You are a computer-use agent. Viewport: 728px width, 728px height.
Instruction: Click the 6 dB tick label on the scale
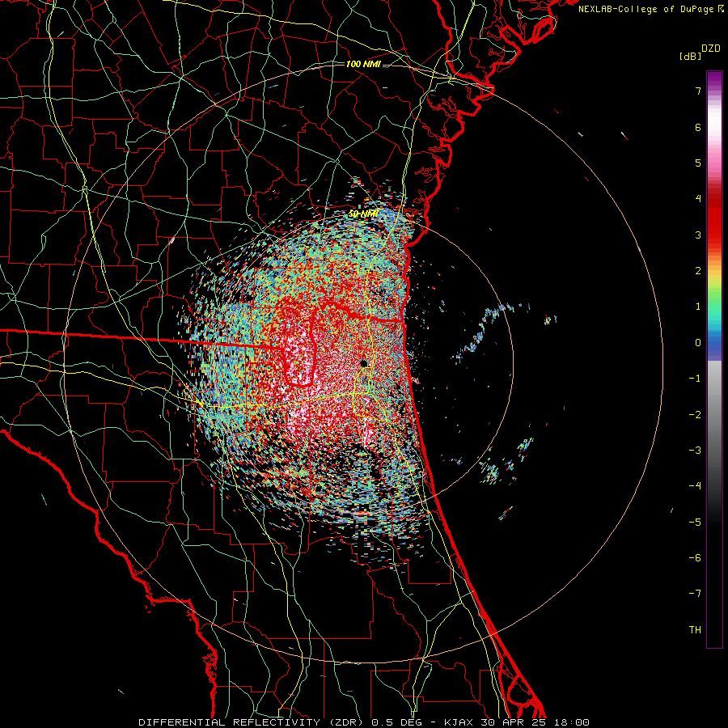698,127
